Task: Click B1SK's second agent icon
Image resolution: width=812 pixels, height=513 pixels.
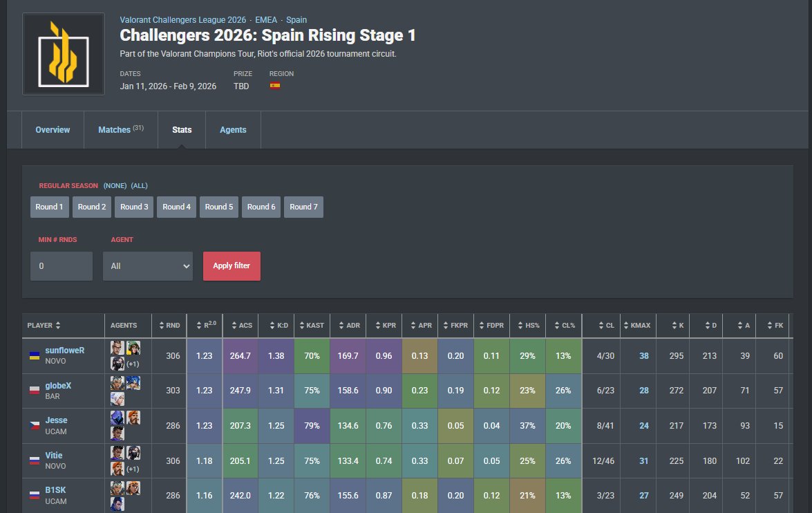Action: tap(133, 487)
